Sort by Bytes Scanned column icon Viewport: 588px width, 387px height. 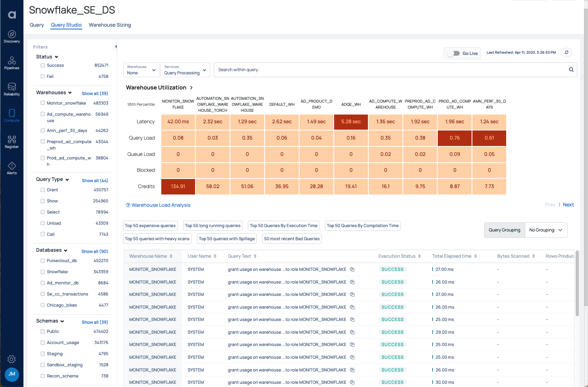click(x=534, y=256)
